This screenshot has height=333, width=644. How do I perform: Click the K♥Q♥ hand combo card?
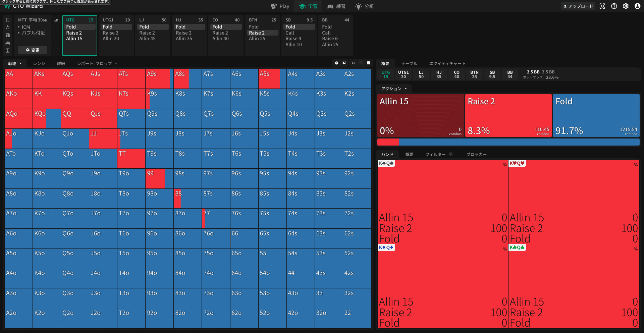click(574, 202)
